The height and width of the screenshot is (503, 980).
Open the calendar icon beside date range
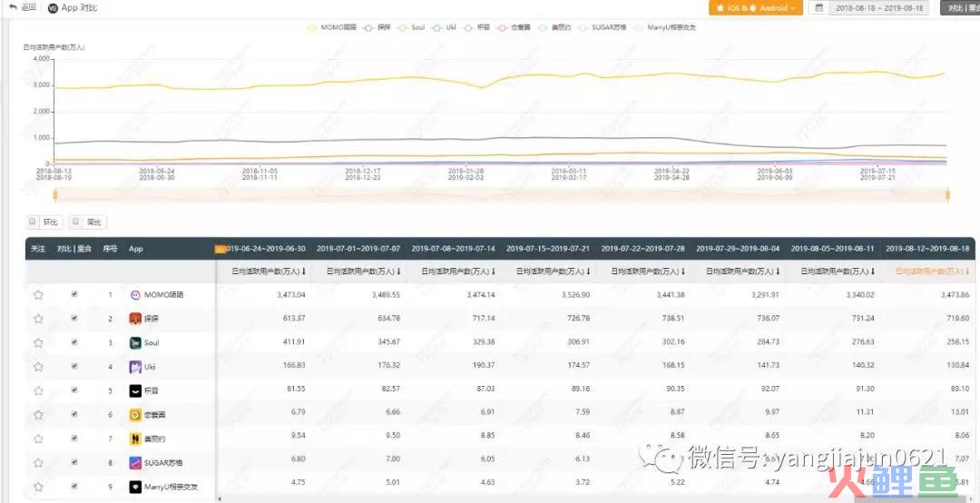click(818, 8)
